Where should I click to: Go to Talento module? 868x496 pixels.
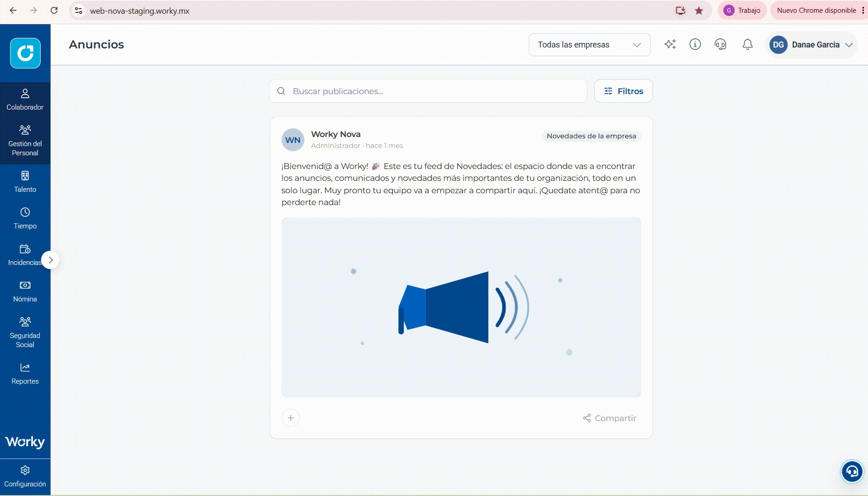tap(25, 182)
